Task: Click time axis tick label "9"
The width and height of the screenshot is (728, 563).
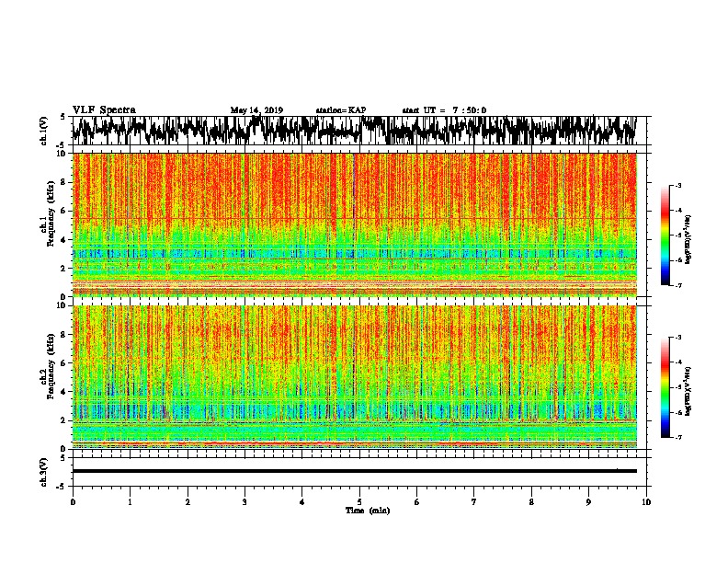Action: click(588, 502)
